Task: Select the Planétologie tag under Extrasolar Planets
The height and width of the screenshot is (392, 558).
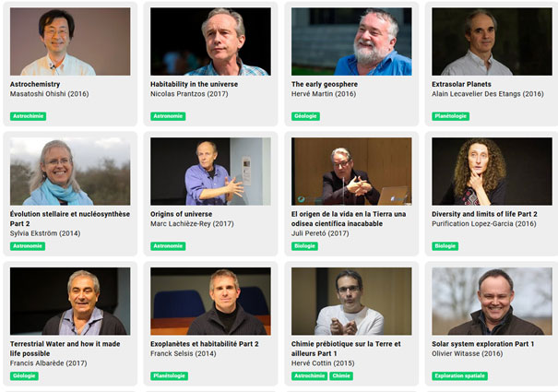Action: point(450,116)
